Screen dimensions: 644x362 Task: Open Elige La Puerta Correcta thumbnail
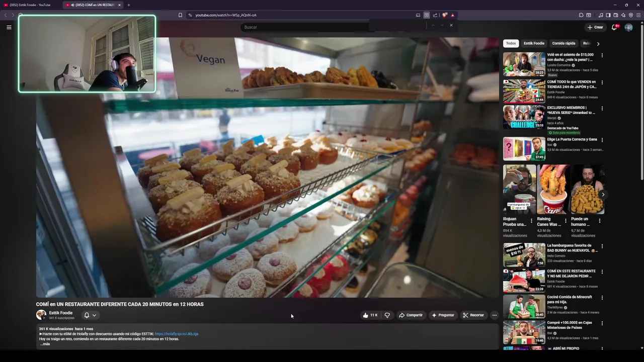pyautogui.click(x=524, y=149)
